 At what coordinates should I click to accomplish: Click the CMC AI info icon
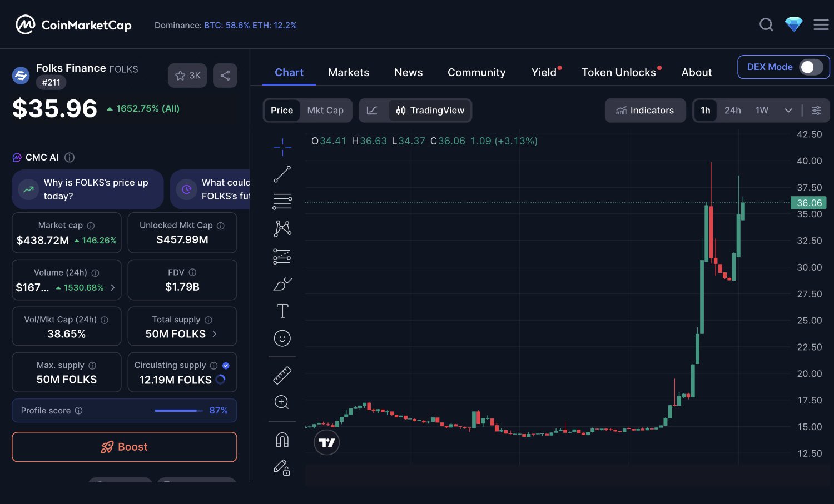(69, 158)
